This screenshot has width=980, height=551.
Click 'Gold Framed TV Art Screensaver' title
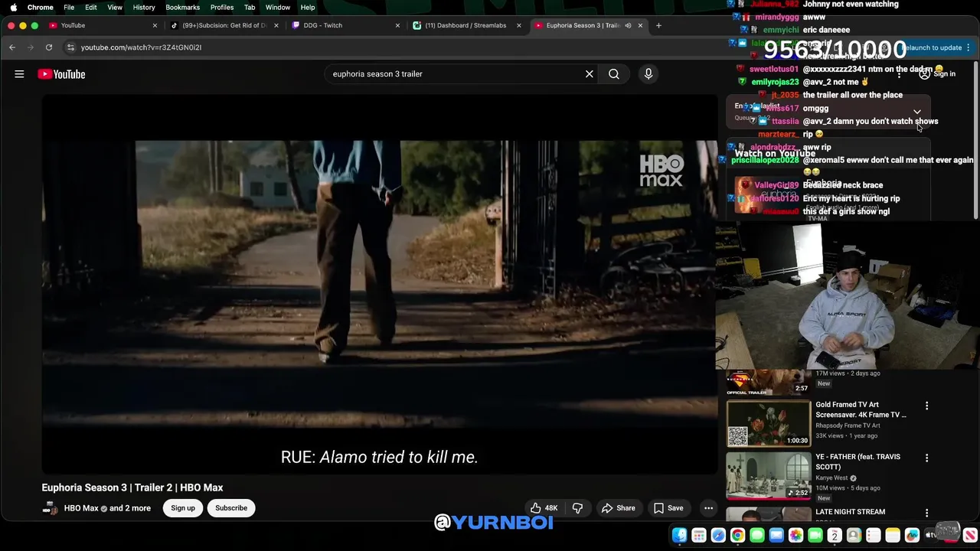coord(861,409)
